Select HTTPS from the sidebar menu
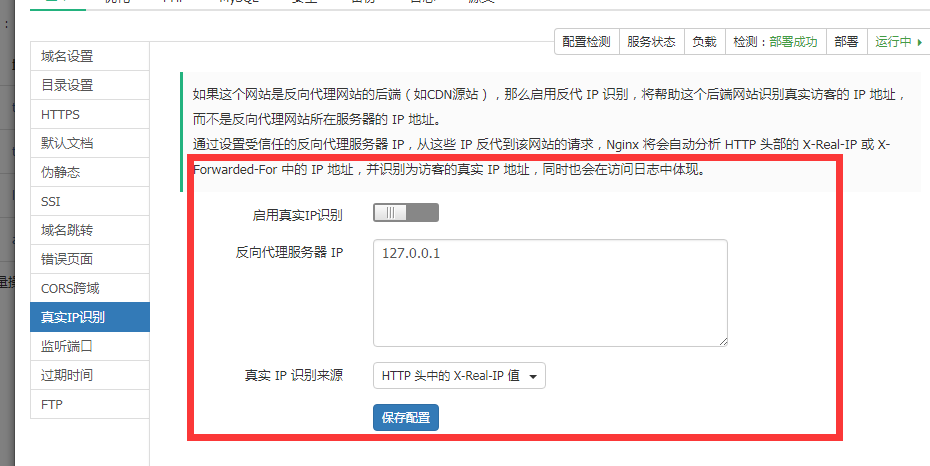The height and width of the screenshot is (466, 930). (90, 115)
